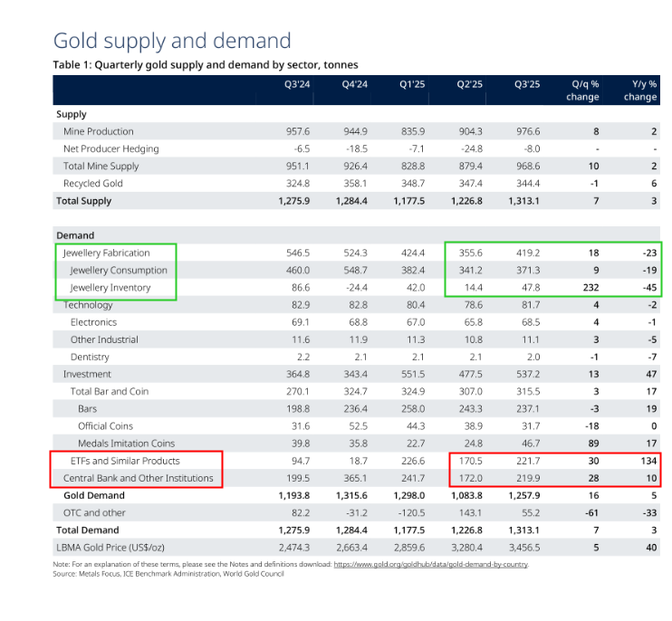Click the Jewellery Inventory row label

[113, 288]
